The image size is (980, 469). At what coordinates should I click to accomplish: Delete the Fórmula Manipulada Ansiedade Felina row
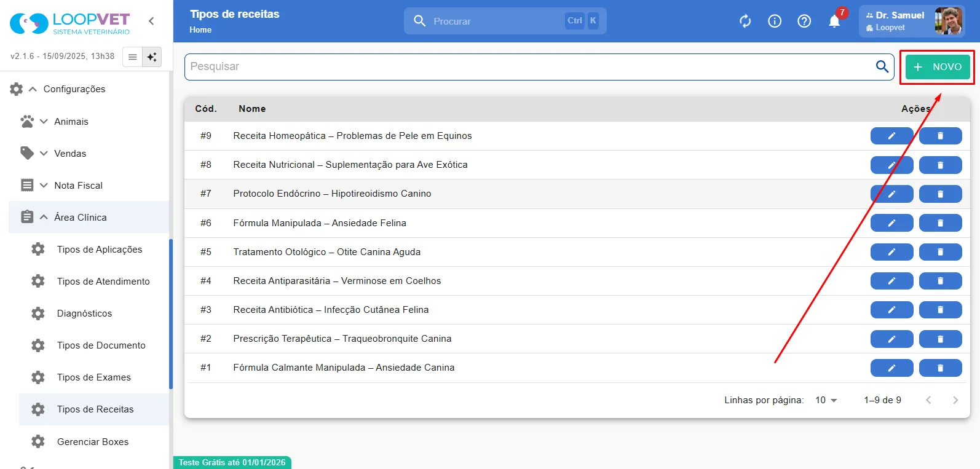pyautogui.click(x=940, y=223)
